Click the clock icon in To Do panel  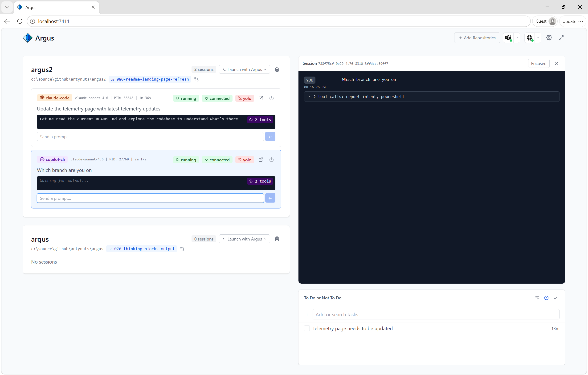[x=547, y=298]
